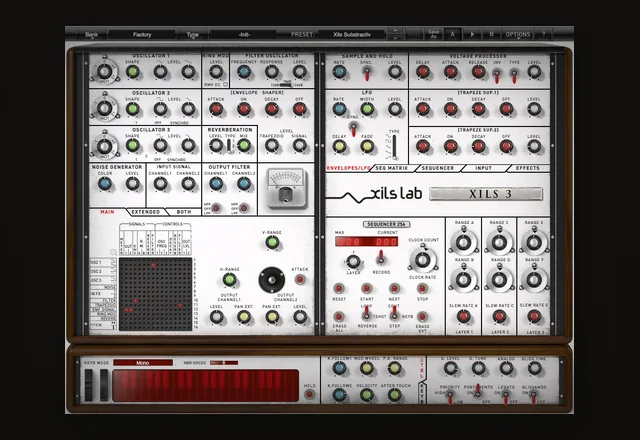Flip the Cont/Step sequencer switch
This screenshot has height=440, width=640.
pyautogui.click(x=394, y=314)
